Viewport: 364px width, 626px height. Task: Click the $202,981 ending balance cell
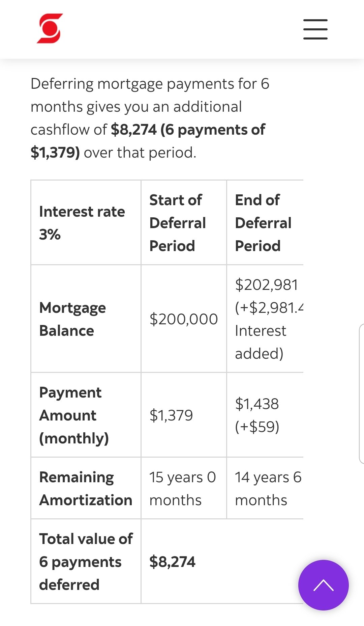tap(266, 319)
